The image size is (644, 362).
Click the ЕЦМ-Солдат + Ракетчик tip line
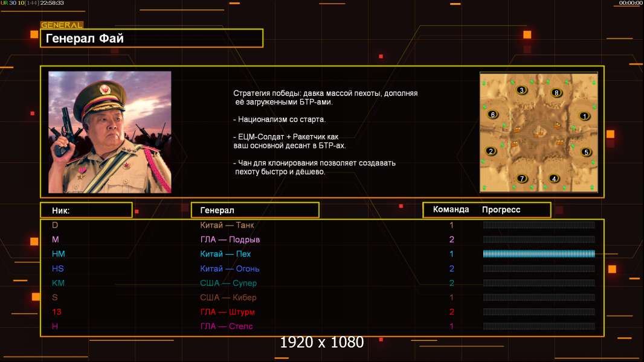coord(289,141)
